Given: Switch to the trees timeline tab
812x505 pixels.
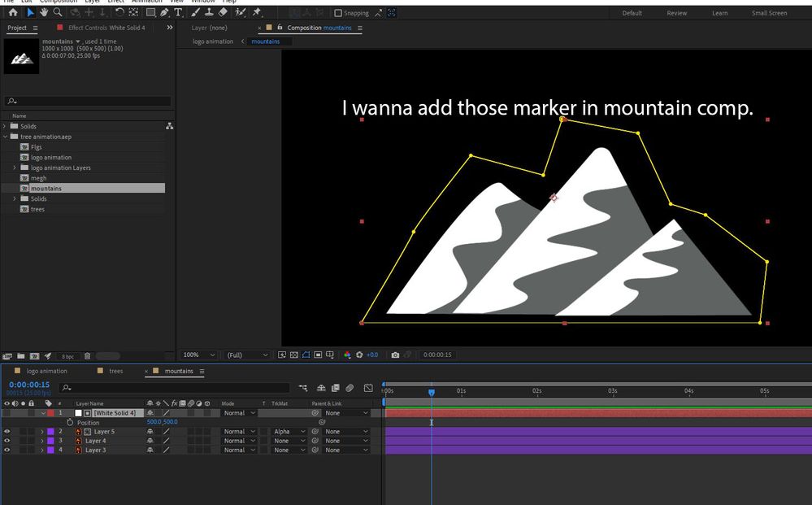Looking at the screenshot, I should [x=116, y=371].
